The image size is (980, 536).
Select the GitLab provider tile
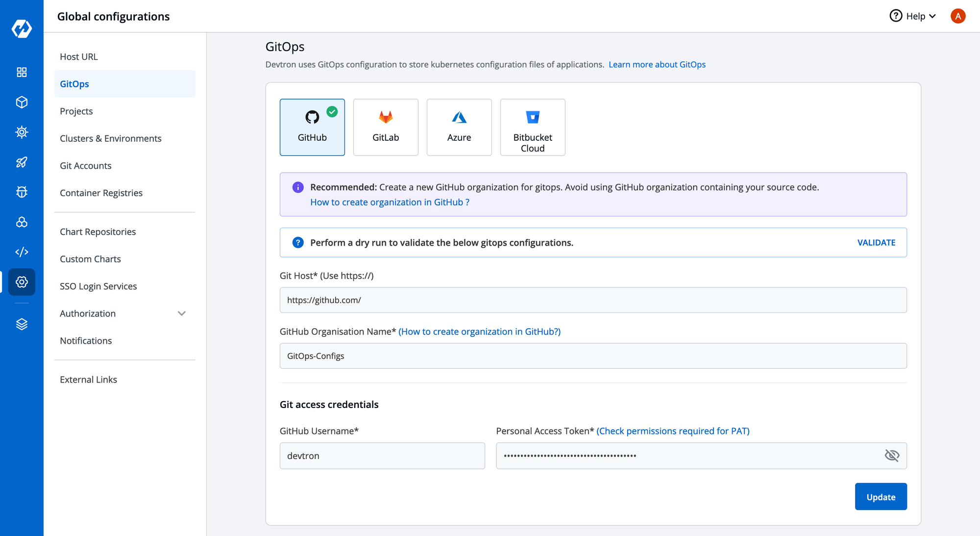tap(386, 127)
